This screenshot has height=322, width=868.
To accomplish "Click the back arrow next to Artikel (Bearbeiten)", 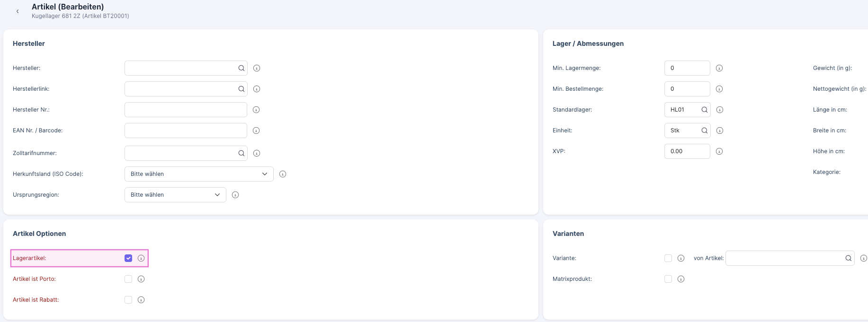I will pos(18,11).
